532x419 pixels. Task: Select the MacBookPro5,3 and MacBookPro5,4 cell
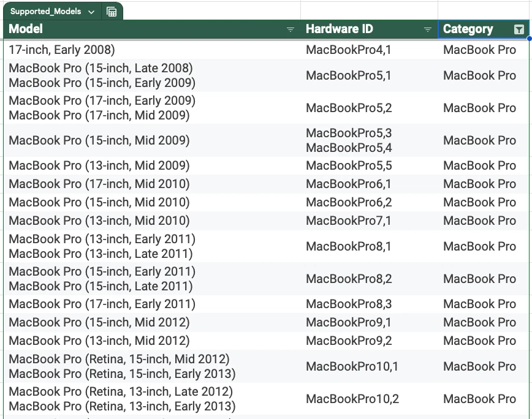click(x=369, y=140)
